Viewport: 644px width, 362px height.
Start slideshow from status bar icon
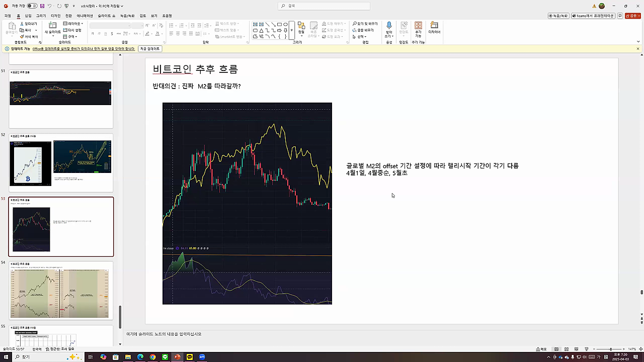click(587, 349)
